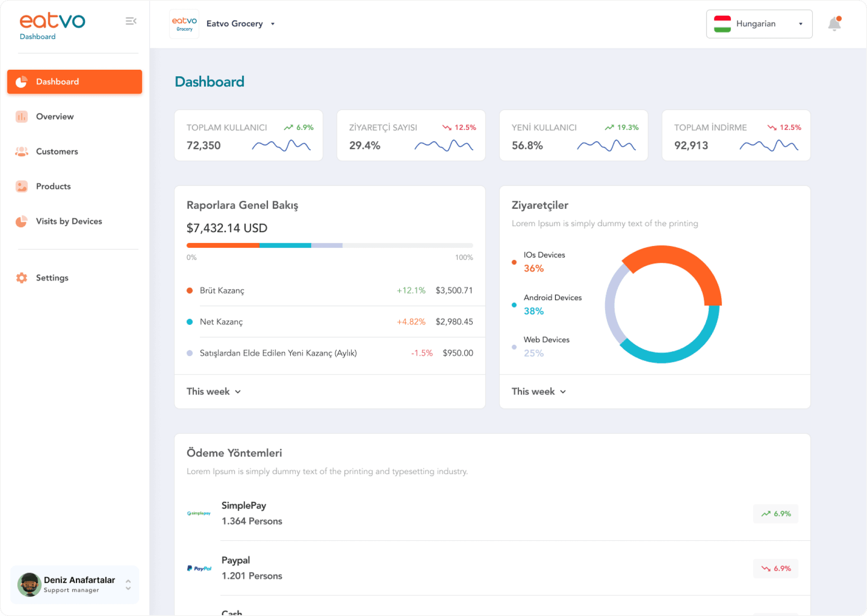Open the Customers menu item
Screen dimensions: 867x616
click(57, 152)
